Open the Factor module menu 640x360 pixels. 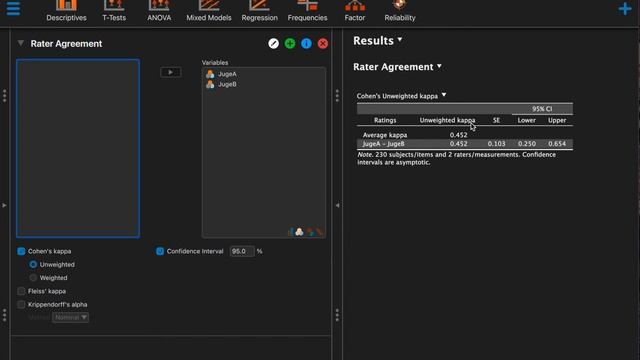355,11
